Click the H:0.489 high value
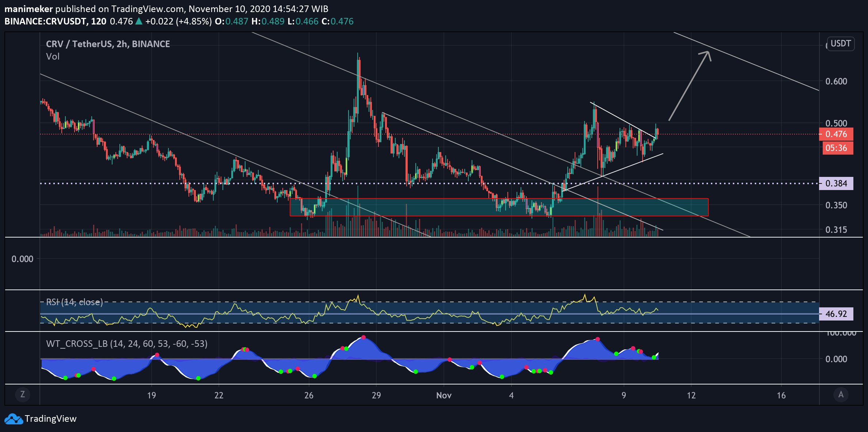Screen dimensions: 868x432 (x=268, y=21)
